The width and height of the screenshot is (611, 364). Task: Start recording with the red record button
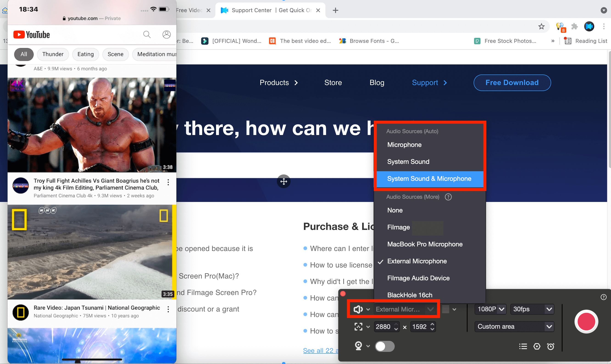pos(586,321)
